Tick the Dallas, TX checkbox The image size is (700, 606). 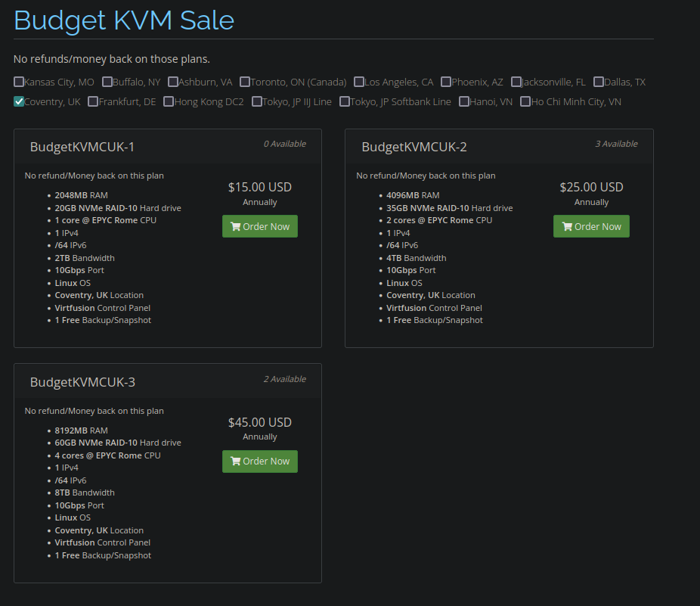(599, 82)
